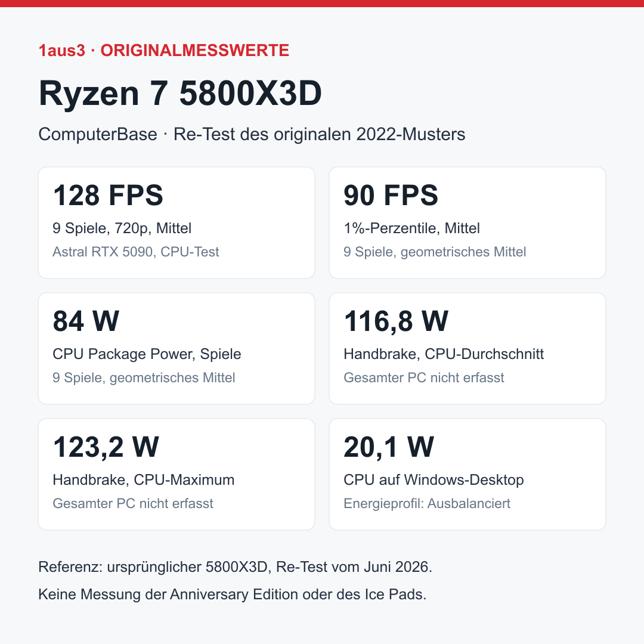The width and height of the screenshot is (644, 644).
Task: Click 'CPU Package Power, Spiele' label
Action: [x=147, y=354]
